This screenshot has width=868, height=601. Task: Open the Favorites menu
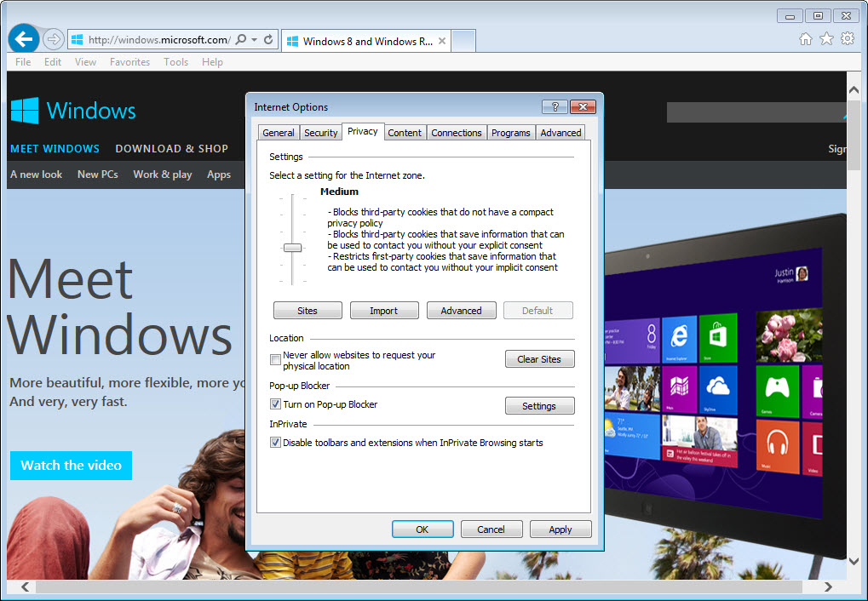tap(129, 62)
